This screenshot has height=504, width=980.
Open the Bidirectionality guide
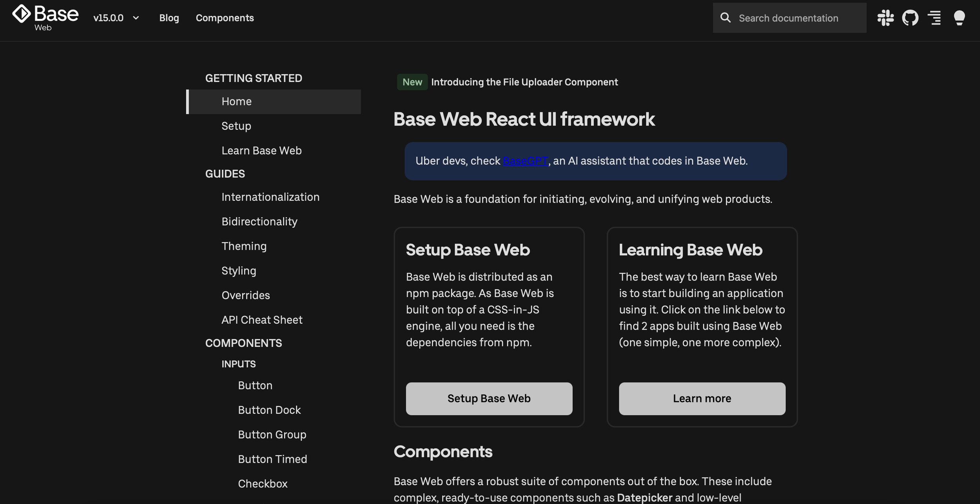pos(260,222)
